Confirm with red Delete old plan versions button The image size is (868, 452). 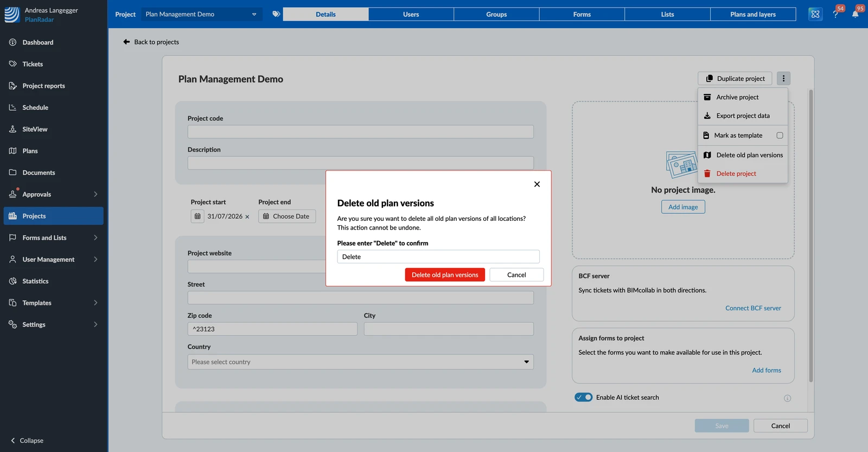tap(445, 275)
